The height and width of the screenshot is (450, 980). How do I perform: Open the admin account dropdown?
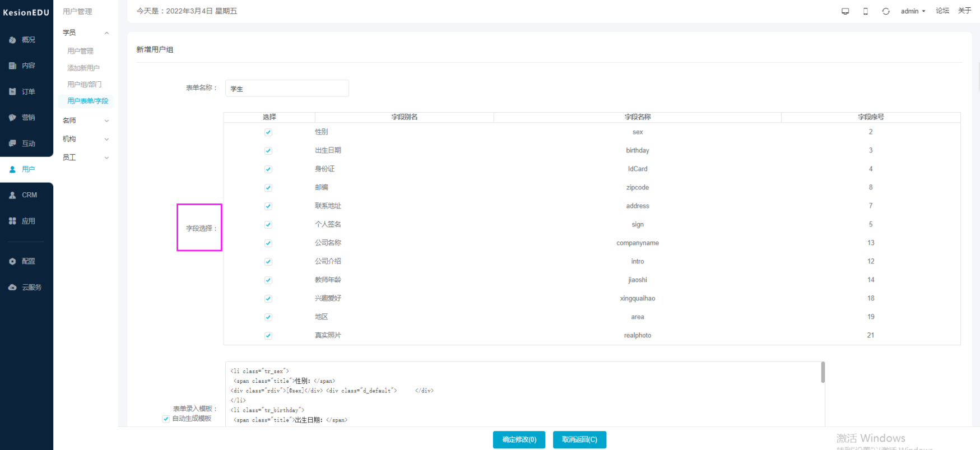tap(913, 11)
